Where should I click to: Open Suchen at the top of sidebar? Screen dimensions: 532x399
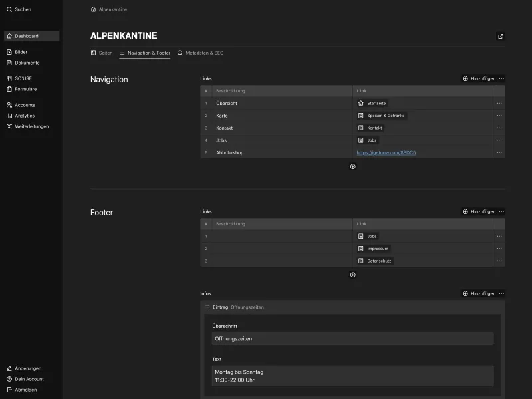(19, 9)
